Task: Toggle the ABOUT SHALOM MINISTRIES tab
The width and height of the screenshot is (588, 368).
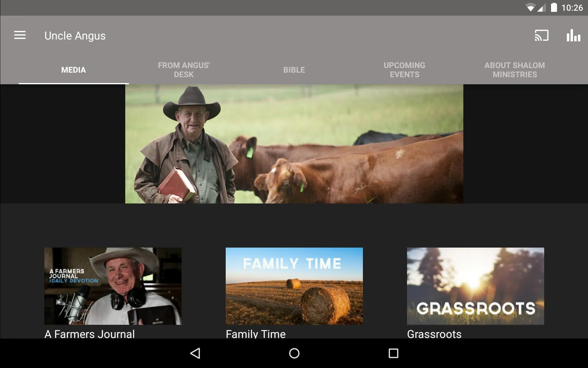Action: pos(514,70)
